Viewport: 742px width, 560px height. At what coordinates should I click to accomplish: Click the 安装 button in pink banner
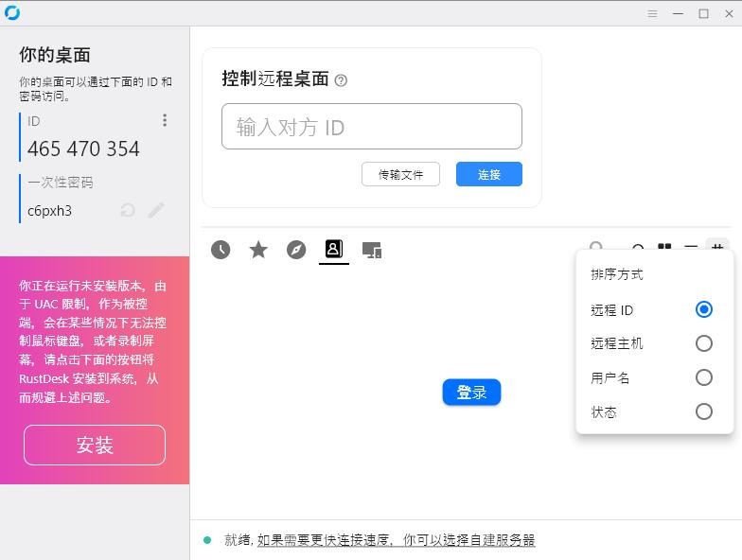click(95, 445)
